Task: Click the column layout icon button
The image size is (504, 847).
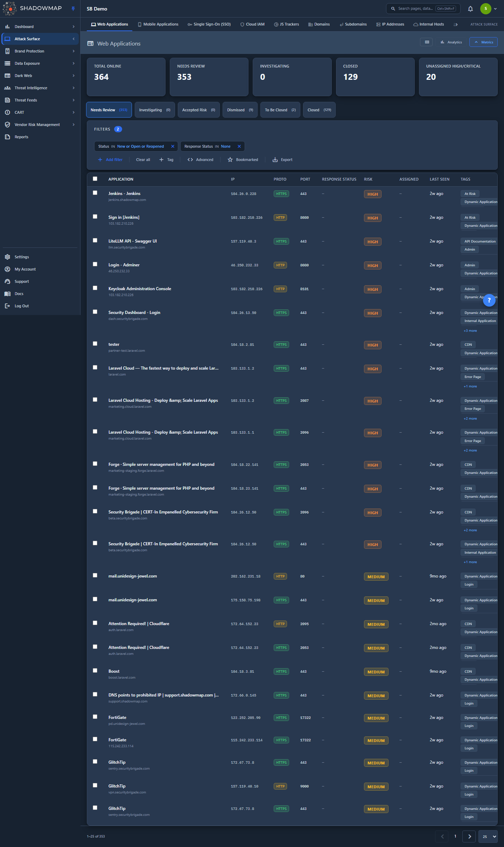Action: coord(427,42)
